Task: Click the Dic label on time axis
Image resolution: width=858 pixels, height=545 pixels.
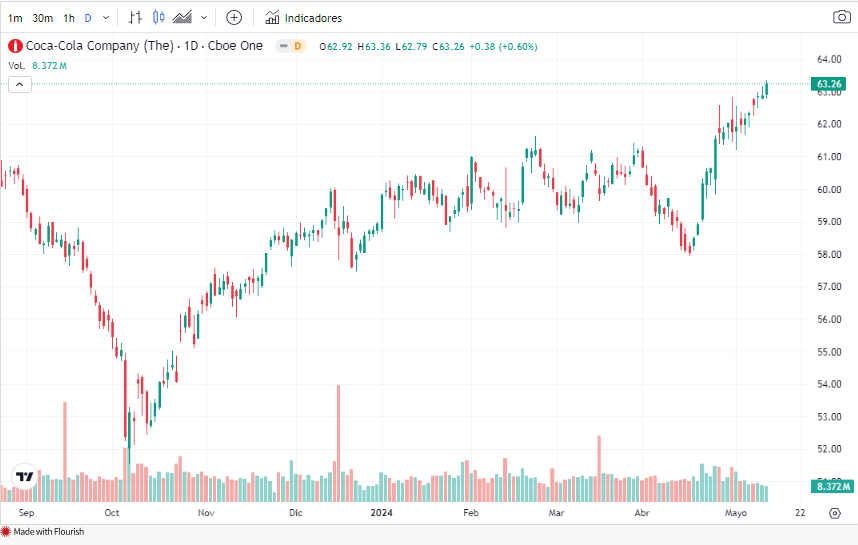Action: click(295, 513)
